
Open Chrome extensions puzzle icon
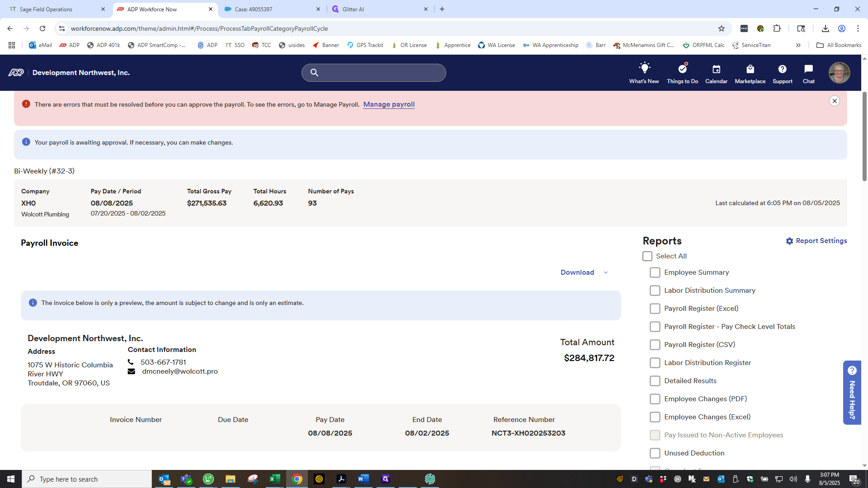pos(777,28)
